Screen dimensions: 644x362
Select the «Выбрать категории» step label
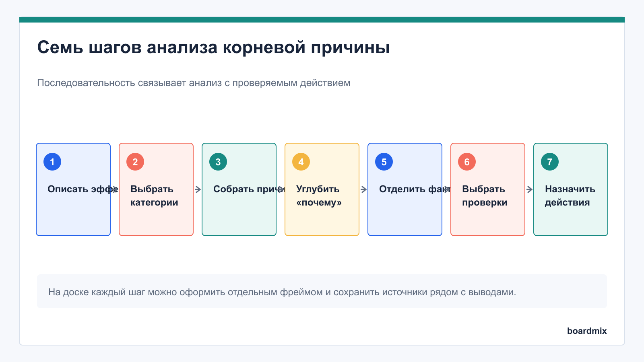click(154, 196)
